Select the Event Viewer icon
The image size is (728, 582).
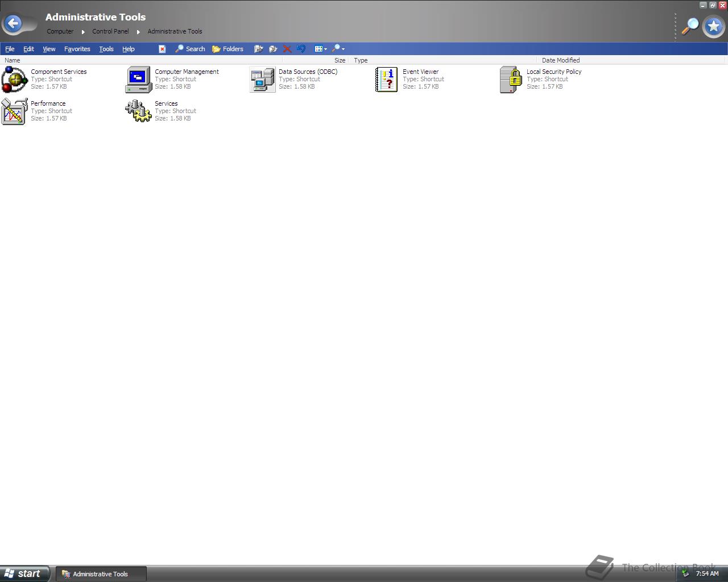(387, 80)
